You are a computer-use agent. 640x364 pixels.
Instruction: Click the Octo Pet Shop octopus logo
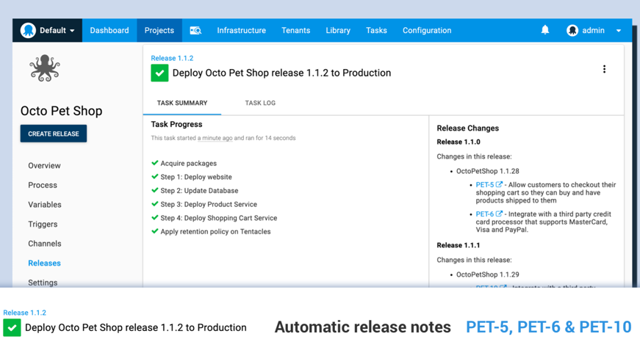tap(45, 68)
